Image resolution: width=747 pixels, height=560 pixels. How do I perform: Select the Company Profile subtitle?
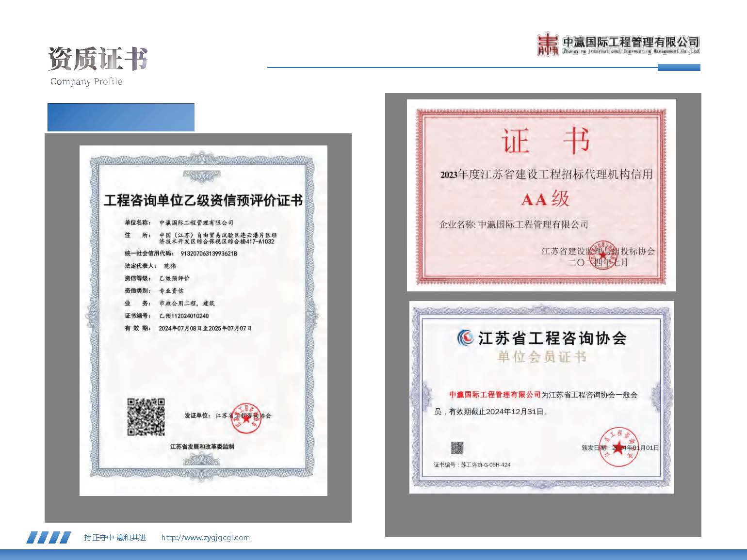tap(86, 81)
